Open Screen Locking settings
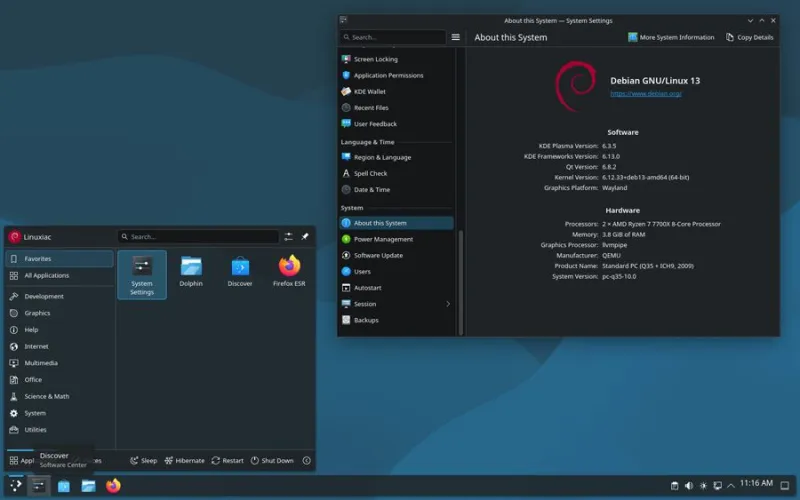Screen dimensions: 800x500 tap(396, 59)
